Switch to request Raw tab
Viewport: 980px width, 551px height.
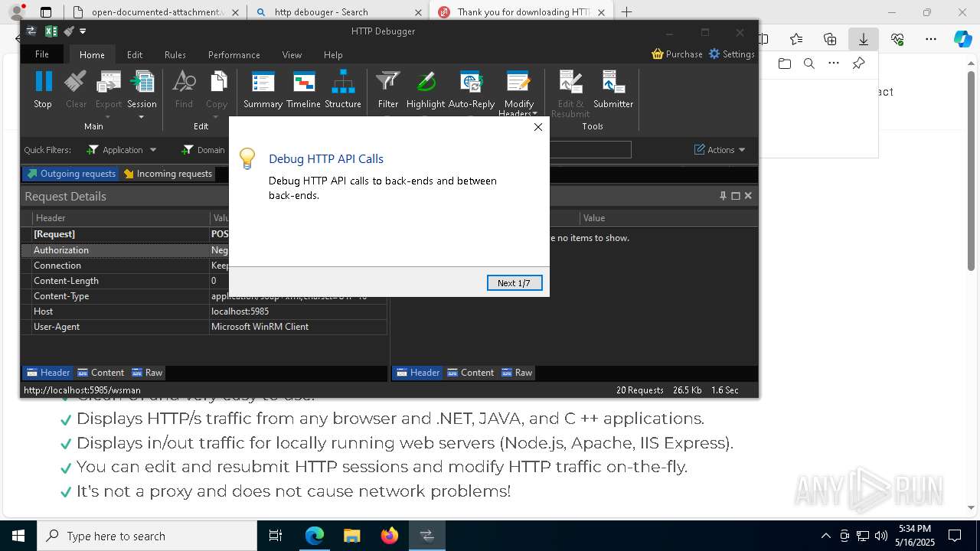click(x=146, y=373)
